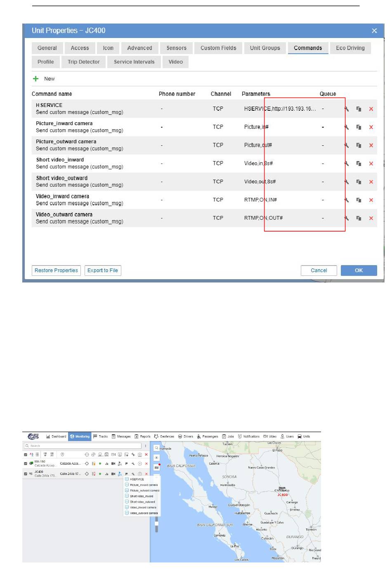Choose Video_outward camera in command list
The width and height of the screenshot is (392, 586).
(144, 513)
